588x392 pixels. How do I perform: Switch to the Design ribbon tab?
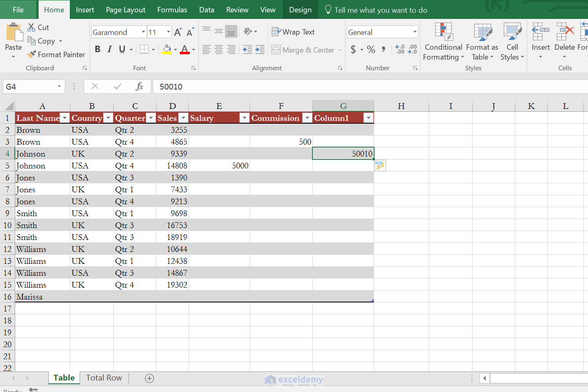click(300, 9)
